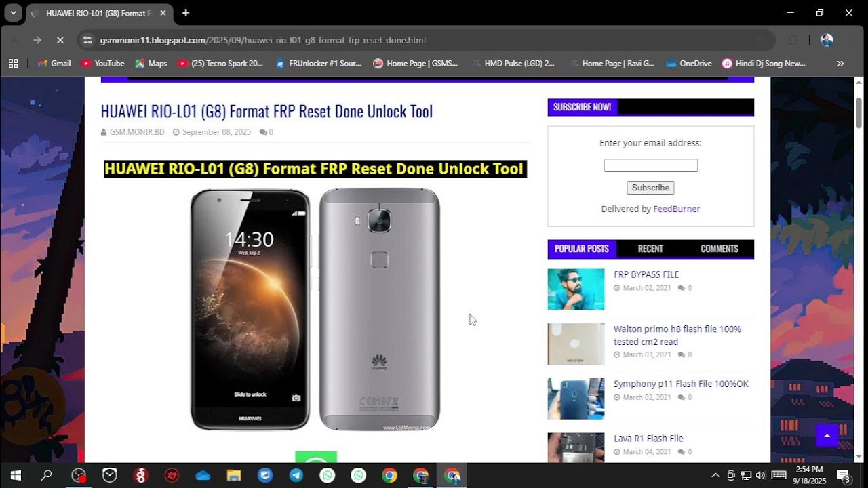Screen dimensions: 868x488
Task: Open the Lava R1 Flash File post
Action: [x=648, y=439]
